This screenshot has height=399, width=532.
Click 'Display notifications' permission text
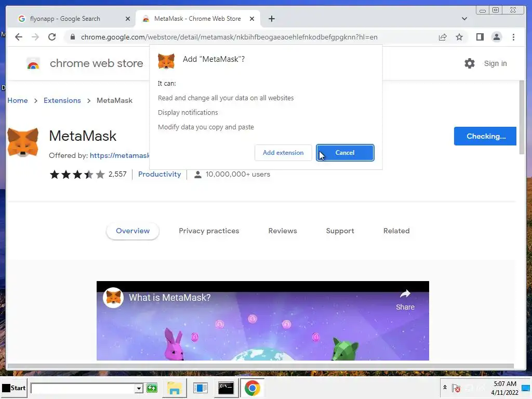point(188,113)
